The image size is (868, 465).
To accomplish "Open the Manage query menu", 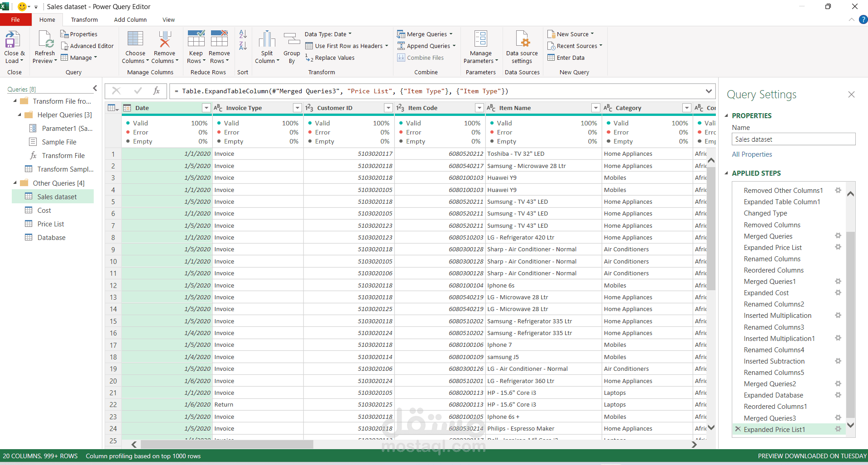I will click(x=79, y=58).
